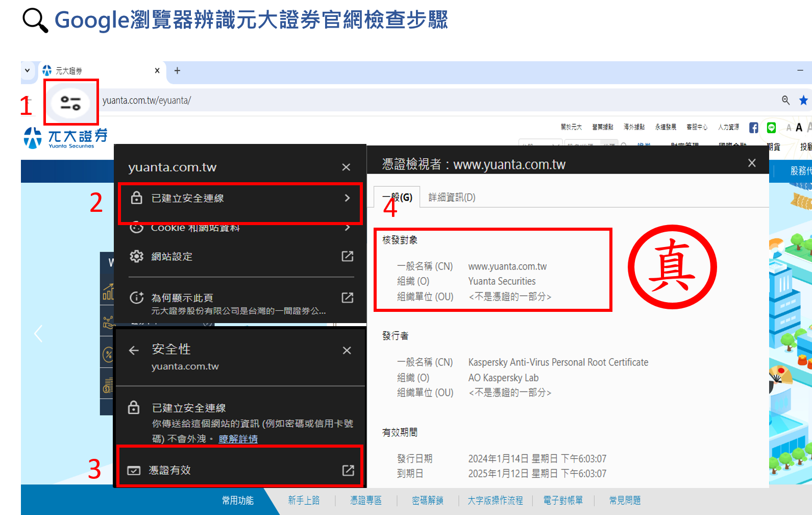This screenshot has height=515, width=812.
Task: Close the 元大證券 browser tab
Action: point(157,70)
